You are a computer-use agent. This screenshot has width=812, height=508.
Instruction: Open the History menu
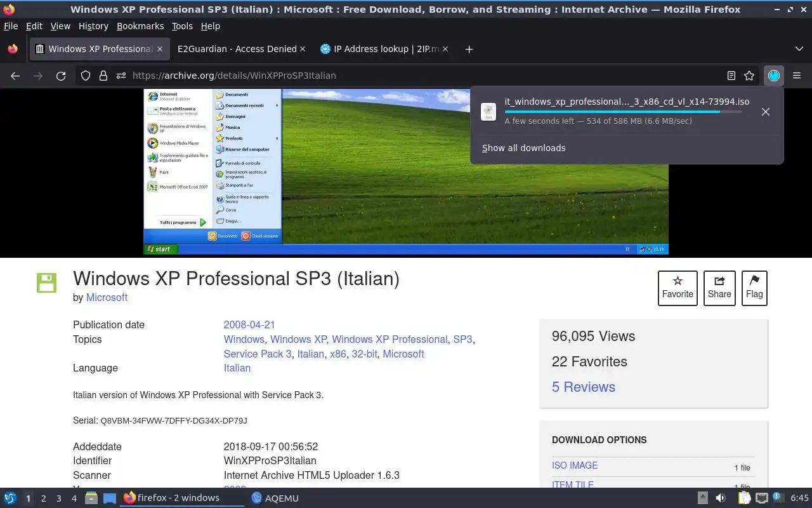pos(93,26)
